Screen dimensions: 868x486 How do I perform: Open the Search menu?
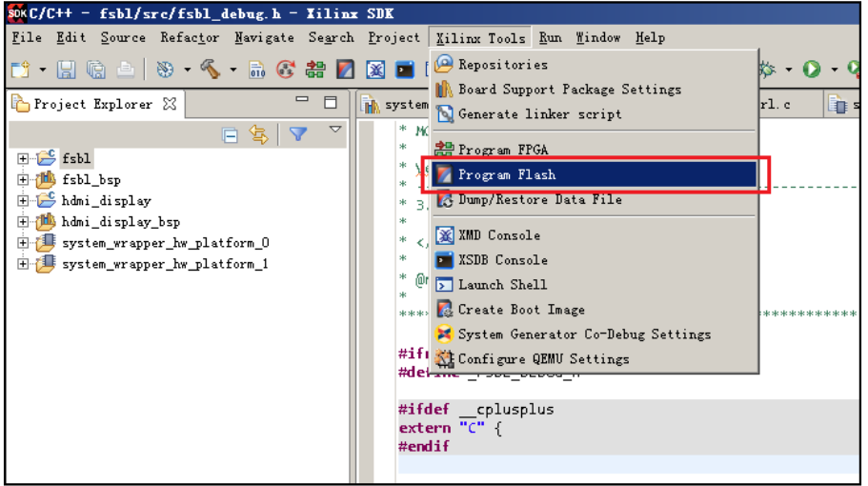[331, 37]
